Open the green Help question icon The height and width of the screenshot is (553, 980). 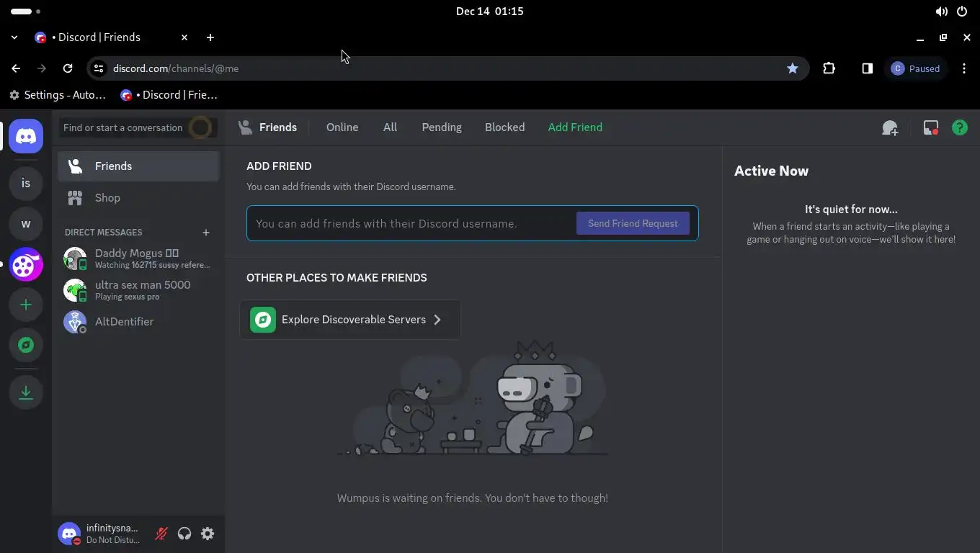tap(960, 127)
